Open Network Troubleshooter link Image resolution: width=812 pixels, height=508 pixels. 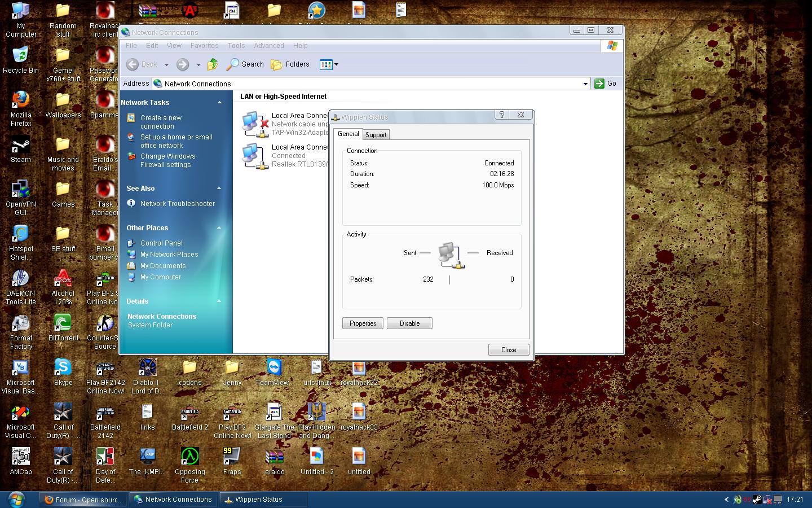pos(177,204)
